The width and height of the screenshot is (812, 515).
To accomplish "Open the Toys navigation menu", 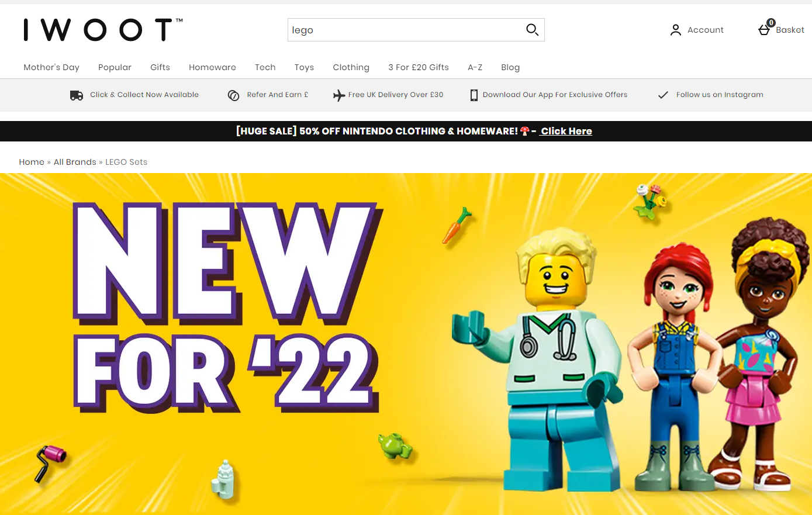I will [x=304, y=67].
